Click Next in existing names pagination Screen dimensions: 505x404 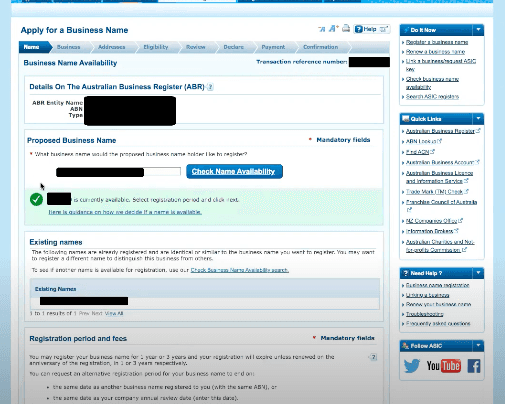tap(97, 313)
